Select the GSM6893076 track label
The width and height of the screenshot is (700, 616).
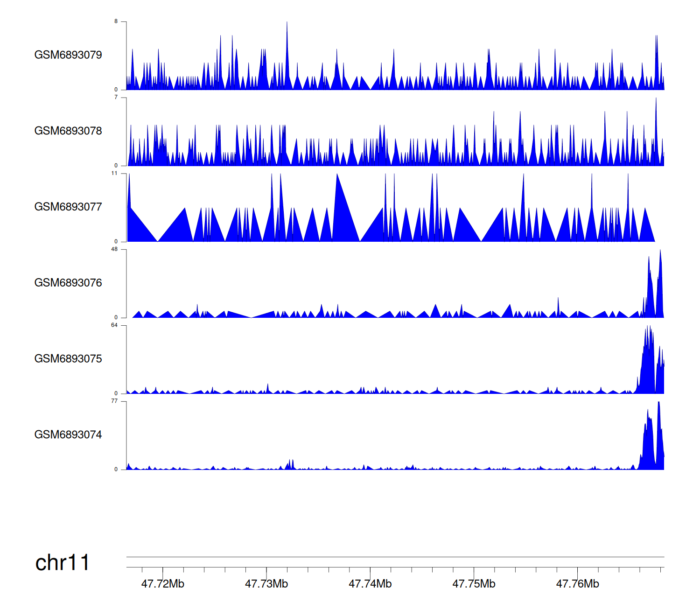68,283
